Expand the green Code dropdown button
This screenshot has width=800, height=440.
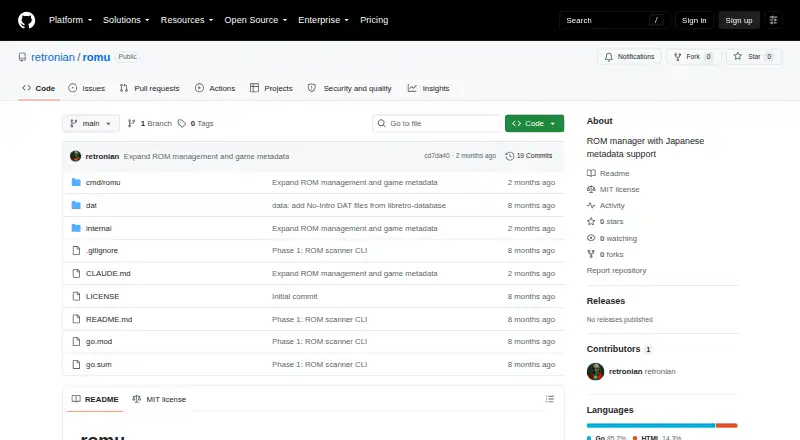click(x=534, y=124)
